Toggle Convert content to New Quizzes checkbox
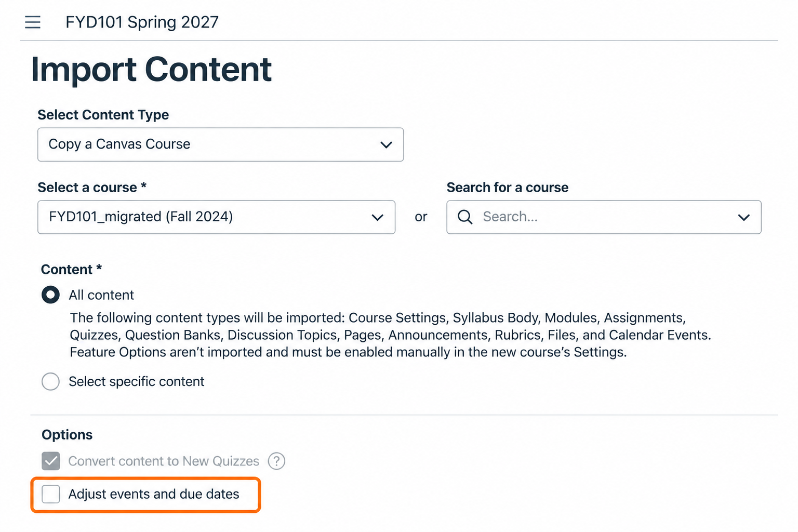Image resolution: width=798 pixels, height=532 pixels. click(x=51, y=461)
